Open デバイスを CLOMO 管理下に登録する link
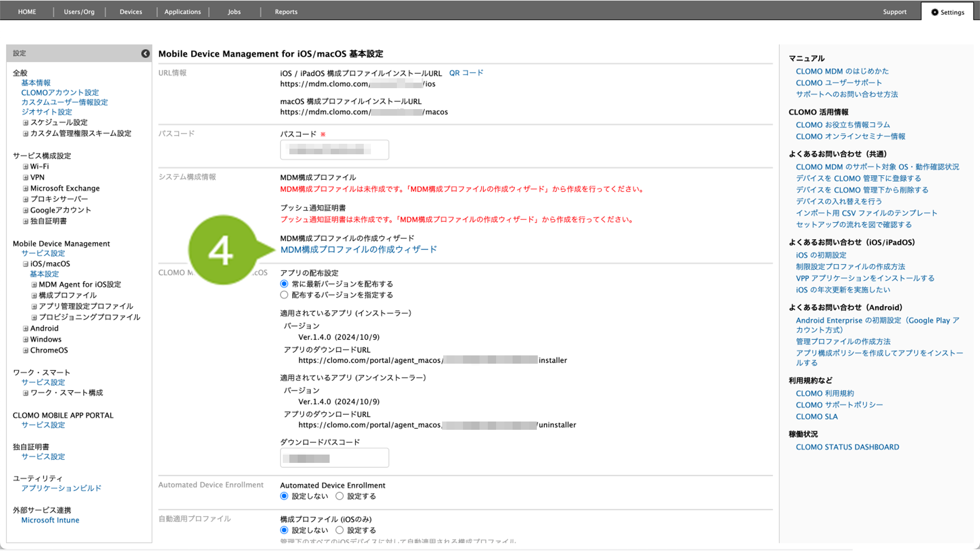Image resolution: width=980 pixels, height=551 pixels. 858,178
